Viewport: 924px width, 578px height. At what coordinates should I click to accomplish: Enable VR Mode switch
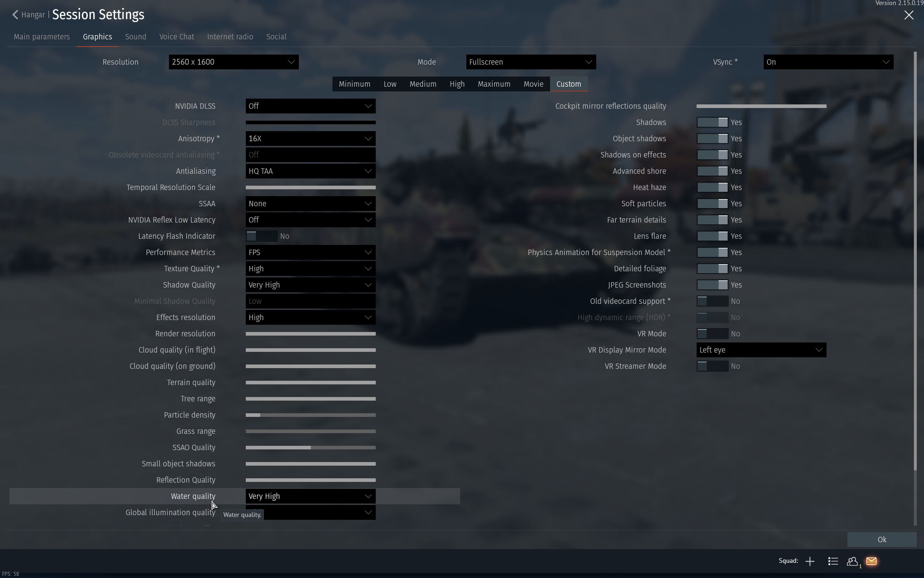click(x=712, y=334)
